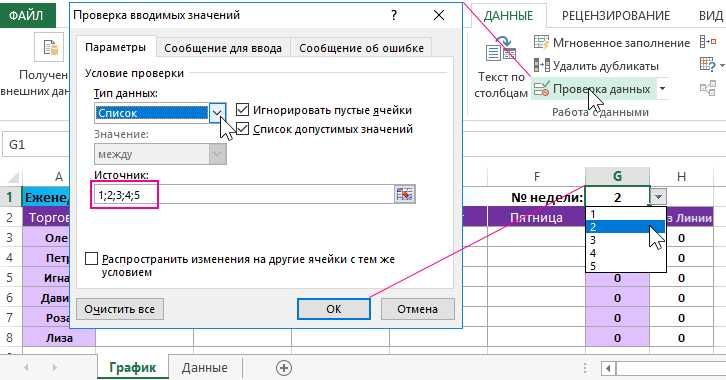Select column F header
Image resolution: width=726 pixels, height=380 pixels.
(537, 176)
